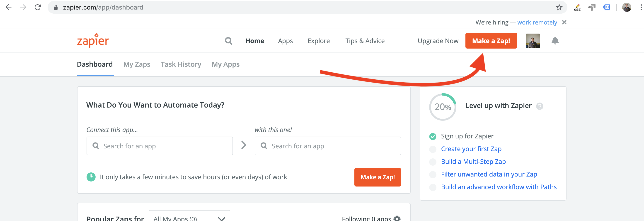
Task: Open the Explore menu item
Action: [319, 41]
